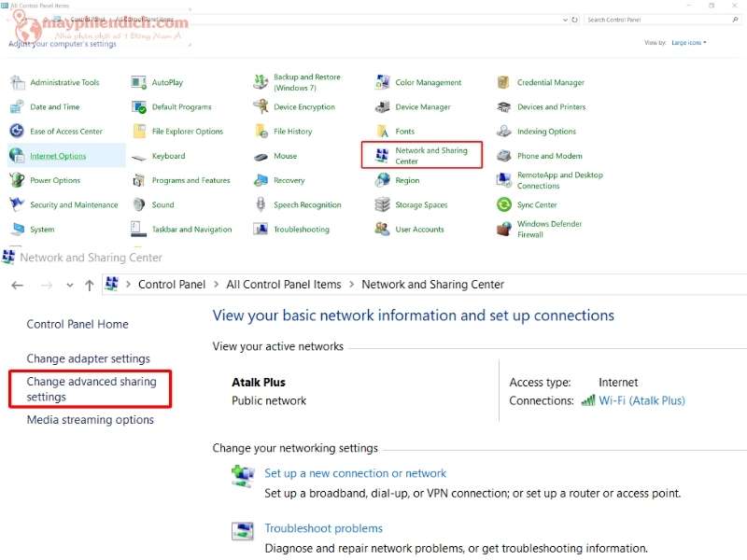The height and width of the screenshot is (560, 747).
Task: Open Change adapter settings link
Action: pyautogui.click(x=88, y=358)
